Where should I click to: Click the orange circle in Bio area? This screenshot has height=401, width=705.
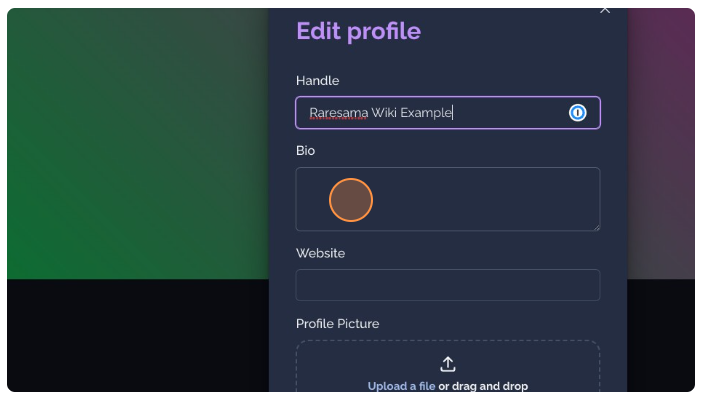pos(351,200)
